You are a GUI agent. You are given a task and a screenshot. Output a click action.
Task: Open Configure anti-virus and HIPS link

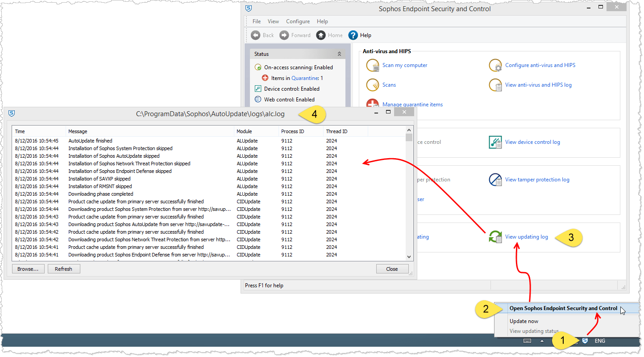tap(540, 65)
